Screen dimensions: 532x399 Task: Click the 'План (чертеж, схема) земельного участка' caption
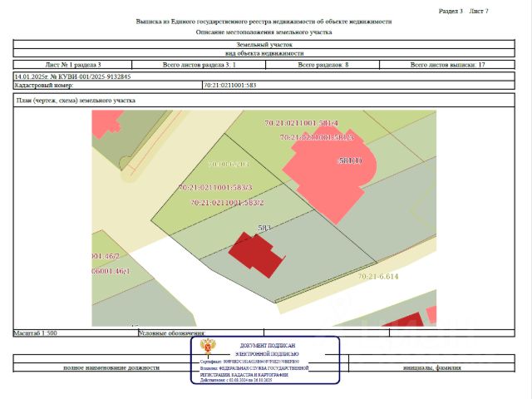coord(76,101)
